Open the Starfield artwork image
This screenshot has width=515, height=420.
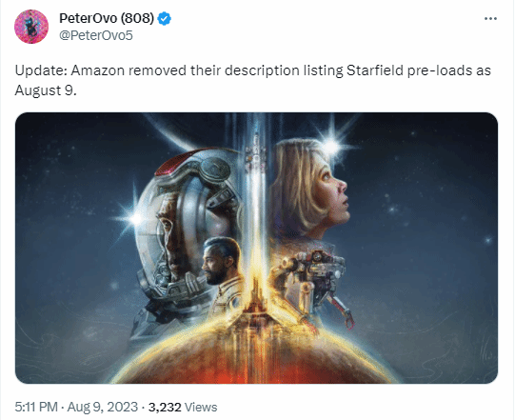pos(256,249)
